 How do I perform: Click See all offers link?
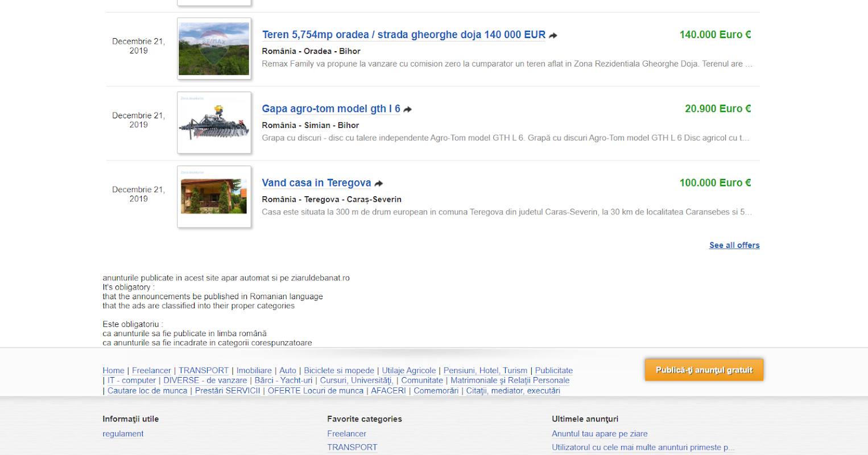[734, 245]
